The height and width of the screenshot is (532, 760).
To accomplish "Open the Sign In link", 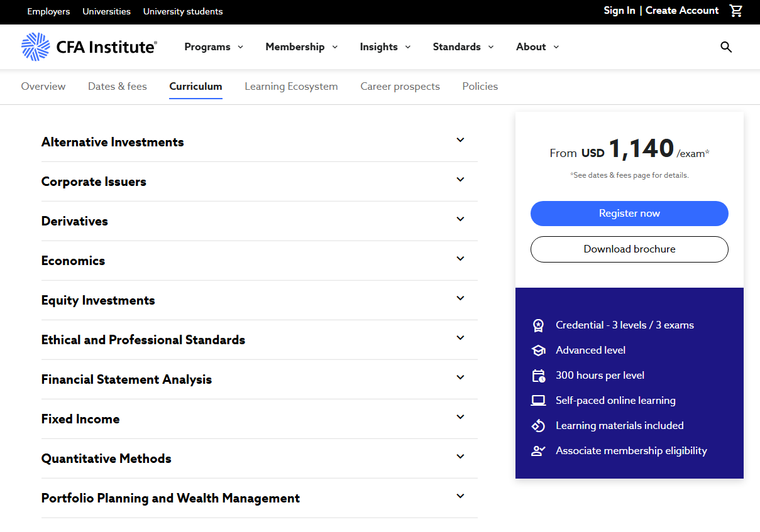I will 619,11.
